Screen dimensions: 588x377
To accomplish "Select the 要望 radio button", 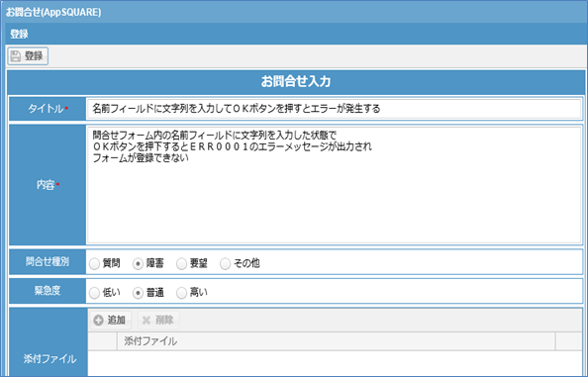I will pyautogui.click(x=181, y=264).
